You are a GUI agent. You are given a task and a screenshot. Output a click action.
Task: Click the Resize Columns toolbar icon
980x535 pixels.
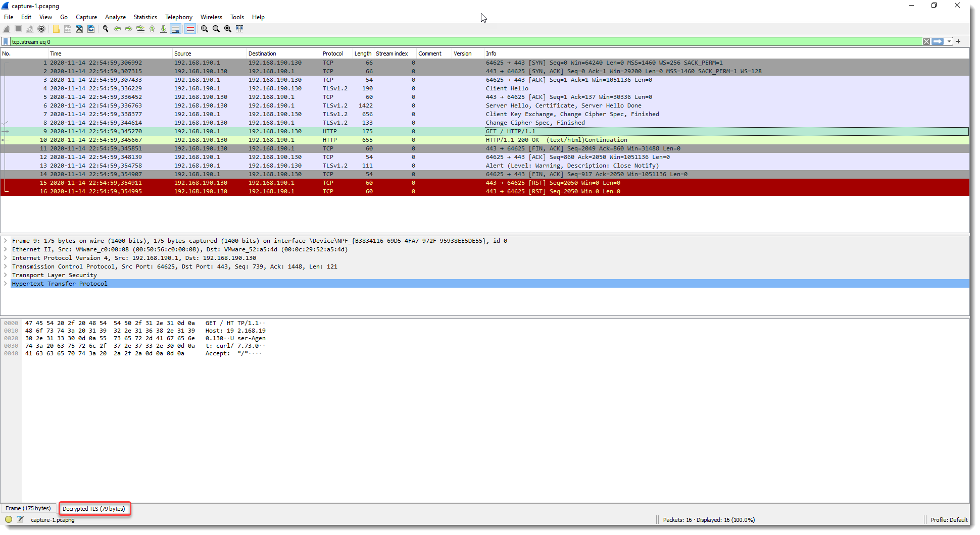(239, 29)
